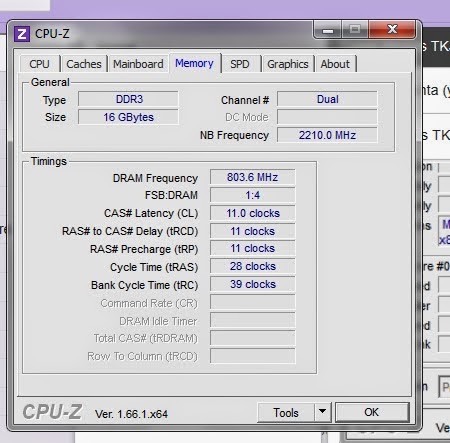This screenshot has height=443, width=450.
Task: Switch to the CPU tab
Action: coord(40,64)
